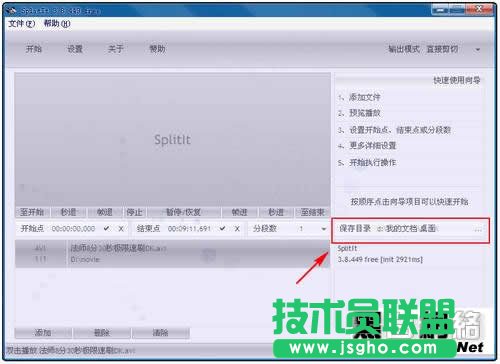Screen dimensions: 500x364
Task: Step back one frame with 帧退
Action: pyautogui.click(x=105, y=212)
